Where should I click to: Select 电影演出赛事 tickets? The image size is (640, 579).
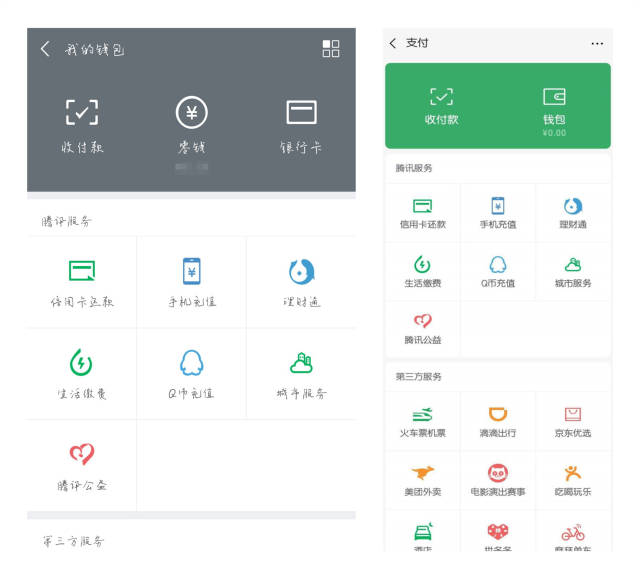(x=498, y=481)
